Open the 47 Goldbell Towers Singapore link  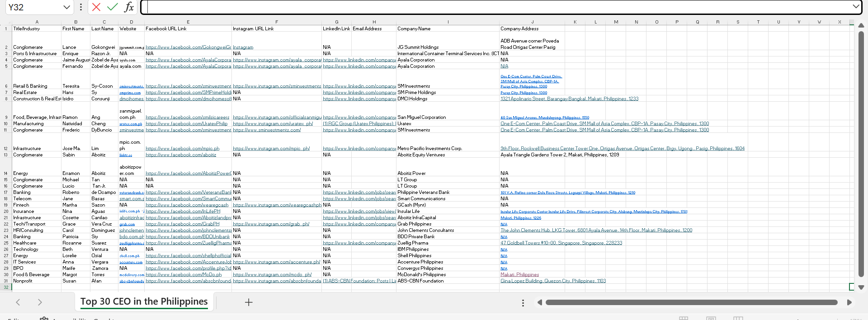coord(561,243)
